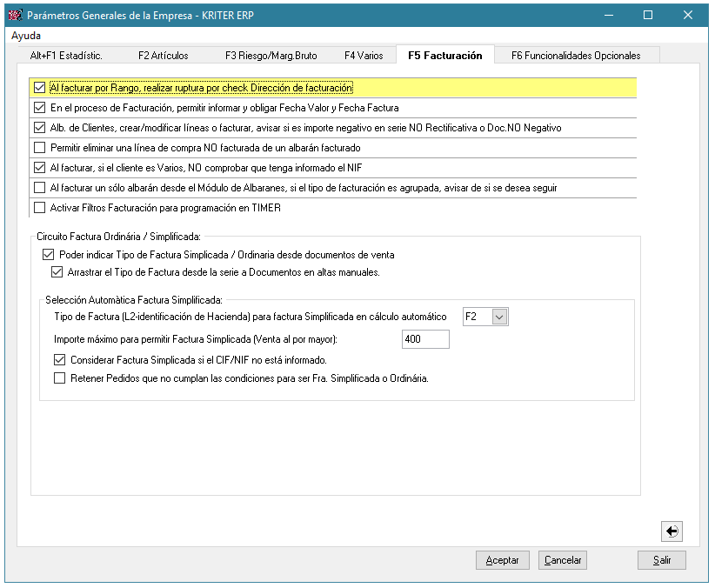This screenshot has width=715, height=588.
Task: Click the Importe máximo field showing 400
Action: coord(425,339)
